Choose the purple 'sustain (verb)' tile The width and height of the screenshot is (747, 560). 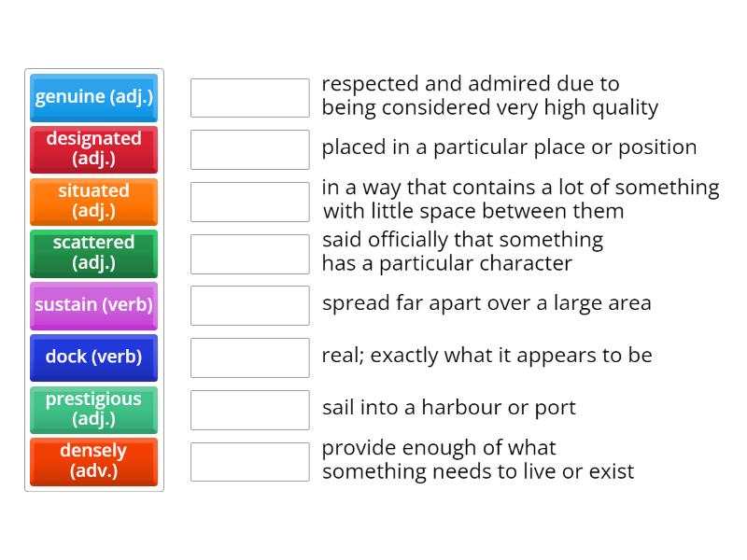point(93,305)
